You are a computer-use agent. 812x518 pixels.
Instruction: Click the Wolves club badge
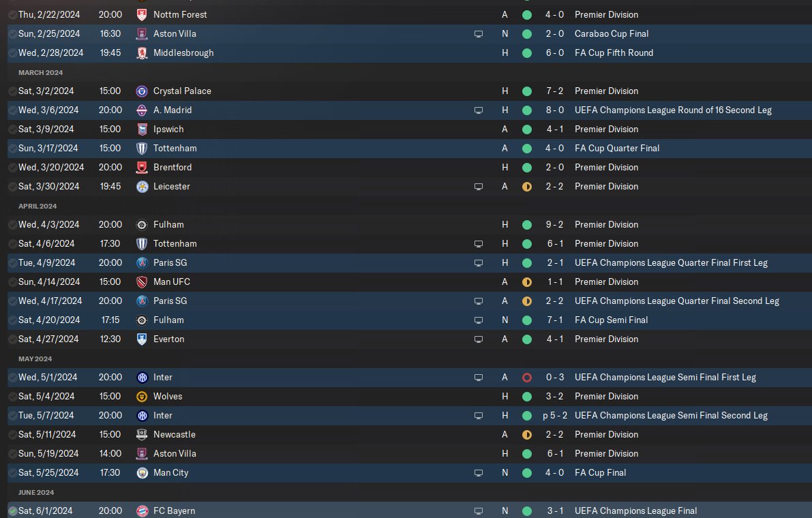click(x=141, y=397)
